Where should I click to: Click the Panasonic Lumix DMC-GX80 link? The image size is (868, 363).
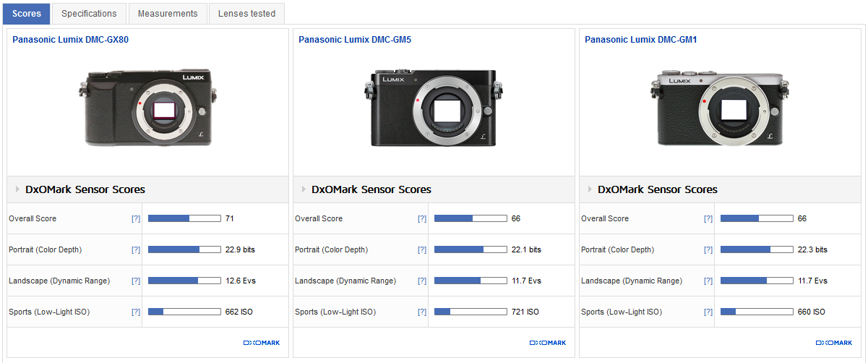pyautogui.click(x=70, y=40)
